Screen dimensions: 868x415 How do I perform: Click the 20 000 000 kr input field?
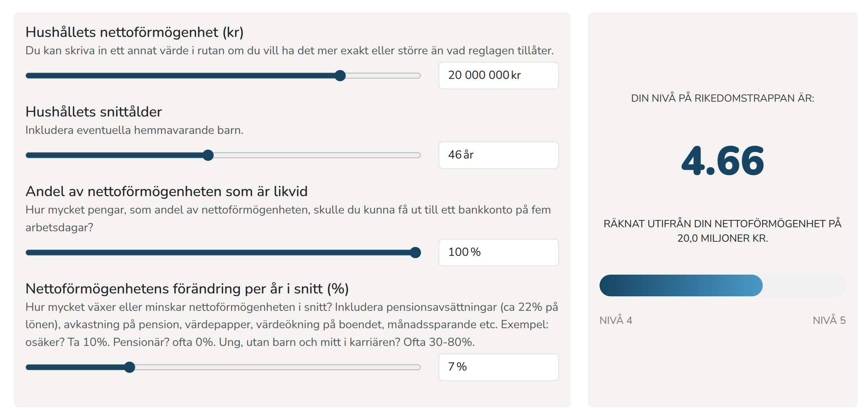(x=498, y=76)
